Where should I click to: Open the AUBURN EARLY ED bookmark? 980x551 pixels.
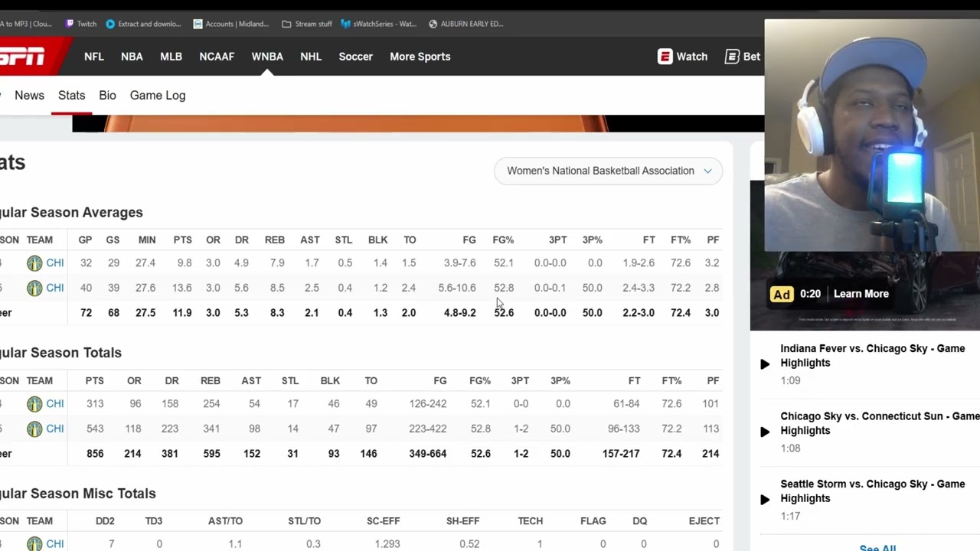click(466, 24)
